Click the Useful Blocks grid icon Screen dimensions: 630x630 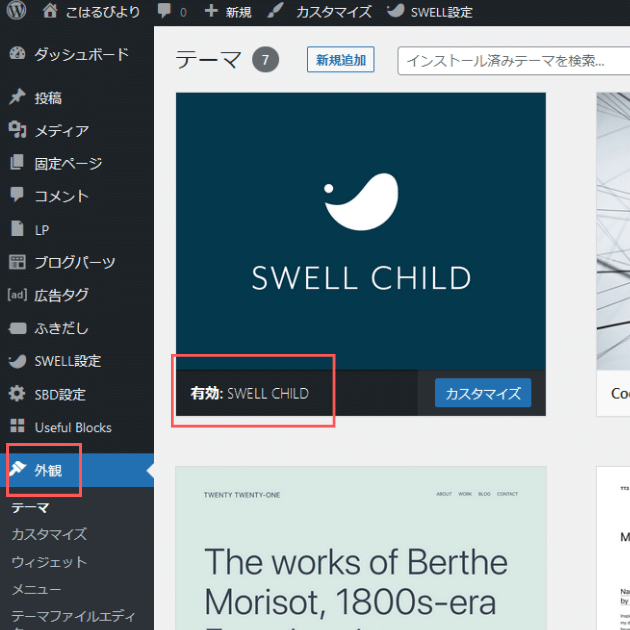(17, 426)
